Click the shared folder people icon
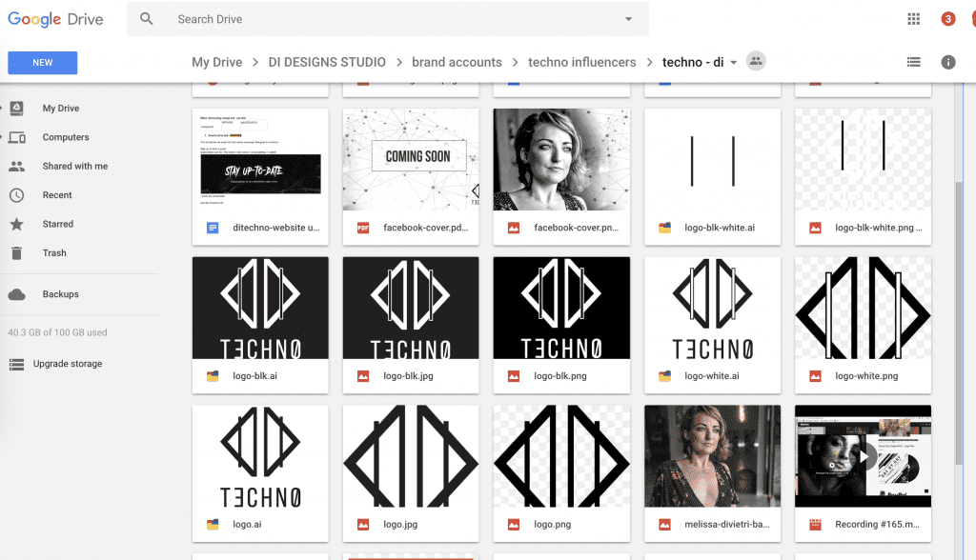The height and width of the screenshot is (560, 976). tap(756, 62)
